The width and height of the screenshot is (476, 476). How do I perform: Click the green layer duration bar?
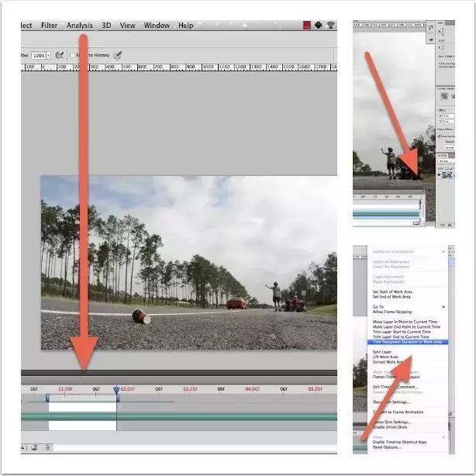click(x=194, y=416)
